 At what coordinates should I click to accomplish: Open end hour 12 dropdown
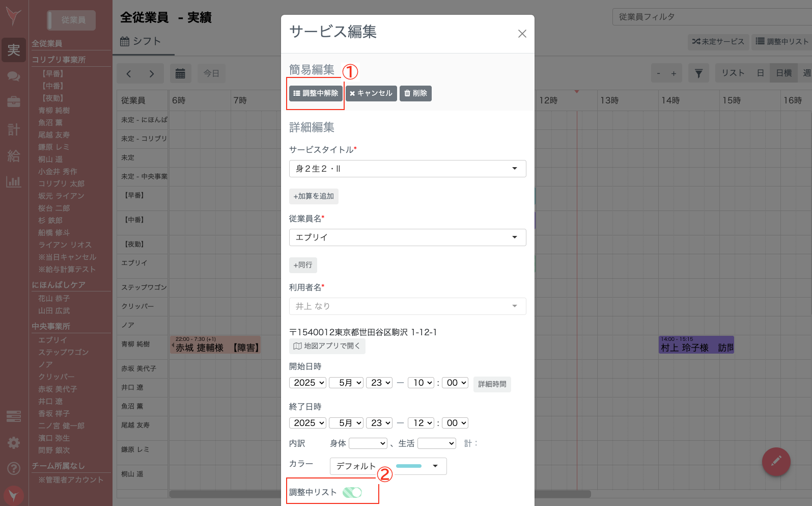click(421, 423)
